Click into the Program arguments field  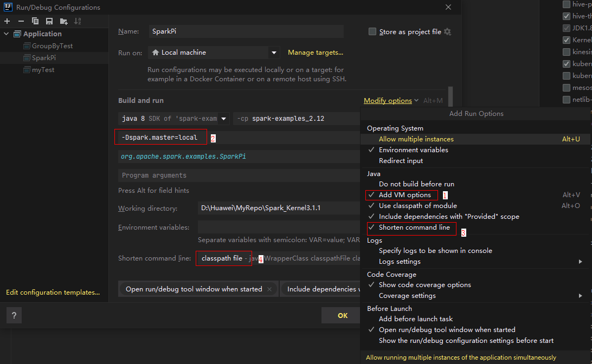pyautogui.click(x=239, y=175)
